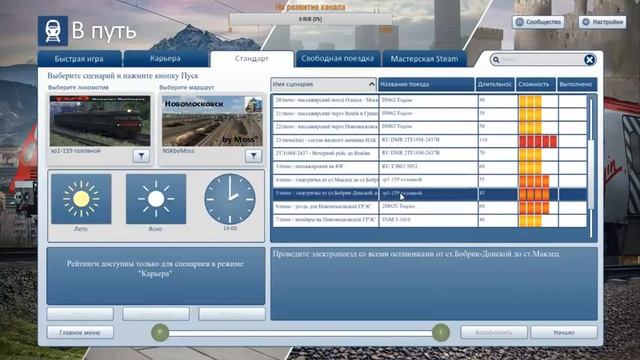Select the 'Новомосковск' route thumbnail
This screenshot has width=640, height=360.
pos(212,121)
